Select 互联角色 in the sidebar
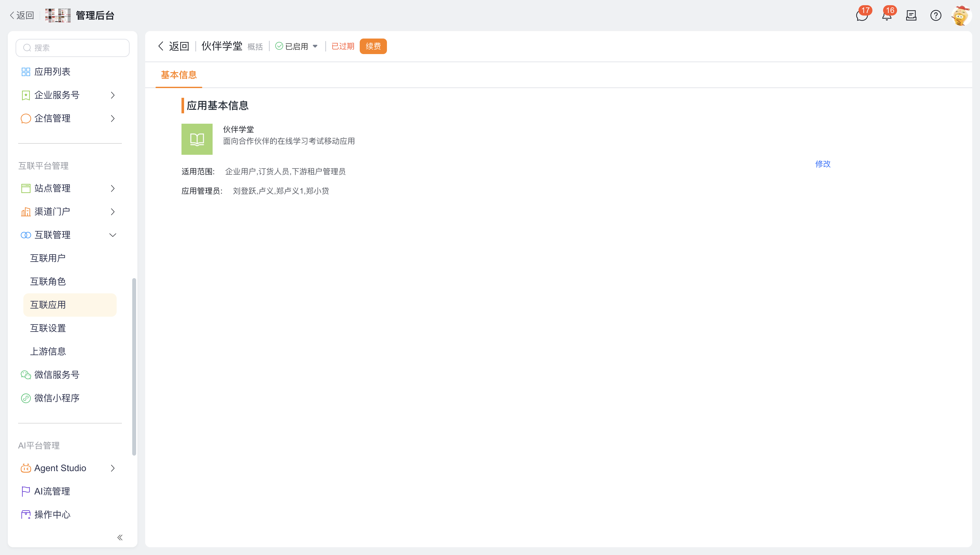 48,282
